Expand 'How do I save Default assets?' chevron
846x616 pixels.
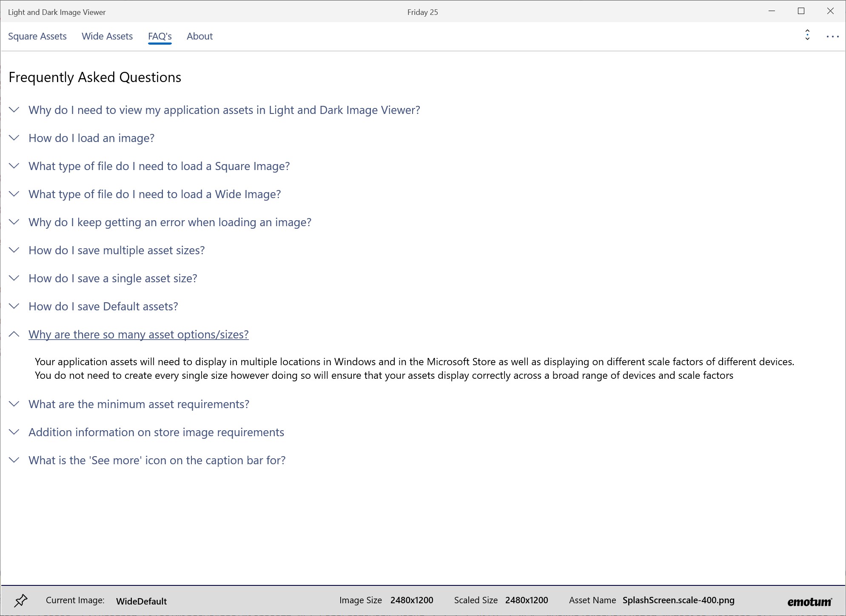point(14,307)
